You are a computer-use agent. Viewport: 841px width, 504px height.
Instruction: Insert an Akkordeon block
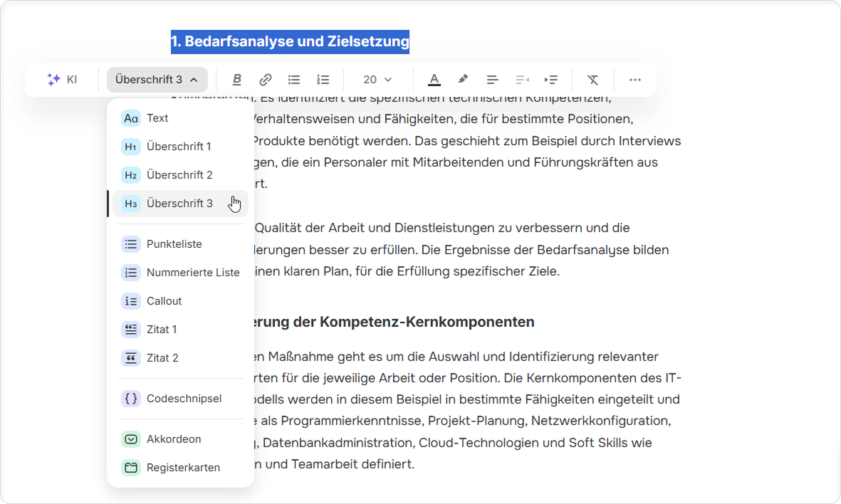point(173,439)
